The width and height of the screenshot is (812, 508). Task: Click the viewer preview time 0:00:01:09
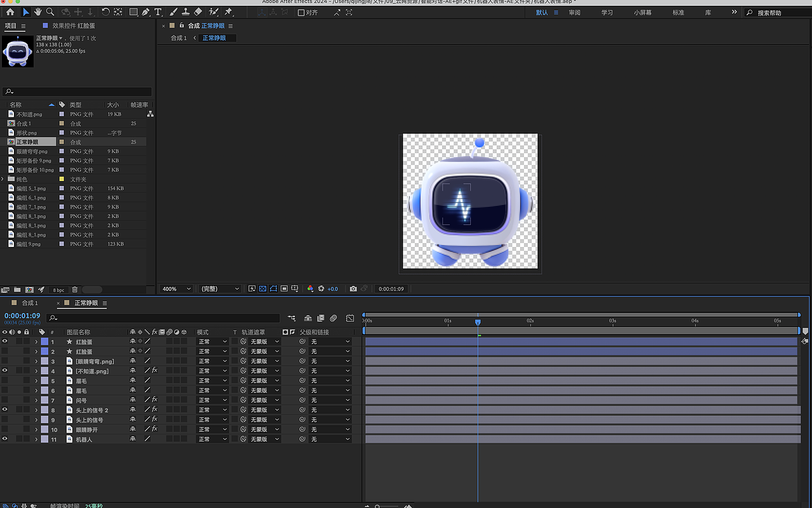pyautogui.click(x=391, y=289)
